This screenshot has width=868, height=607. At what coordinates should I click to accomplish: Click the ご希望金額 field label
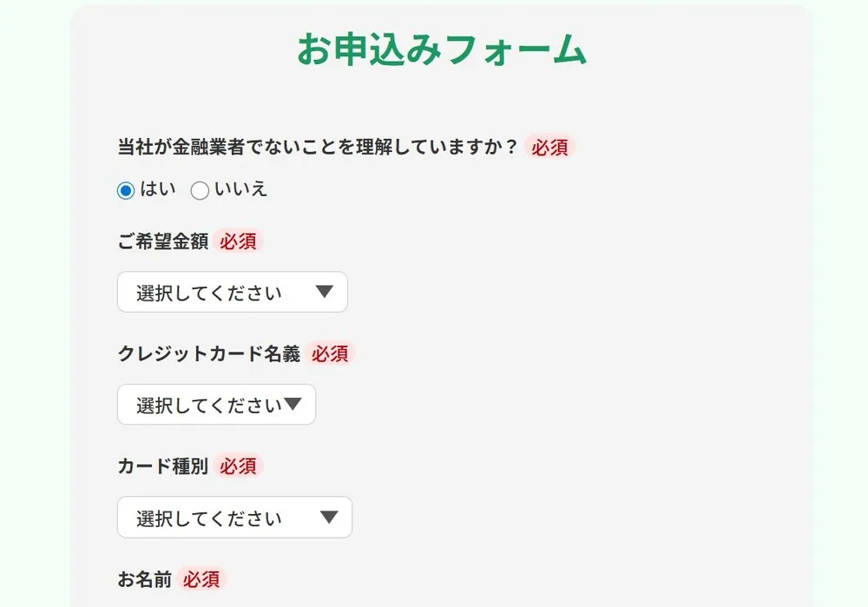162,241
